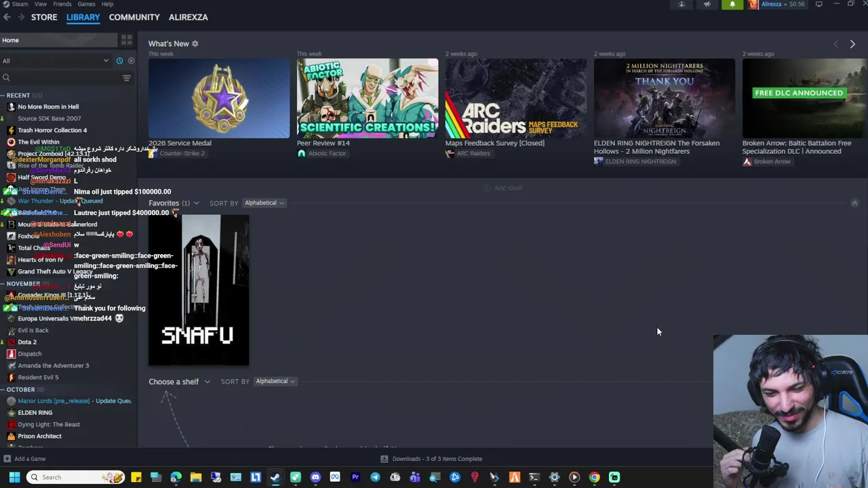Open What's New settings gear

pos(195,43)
